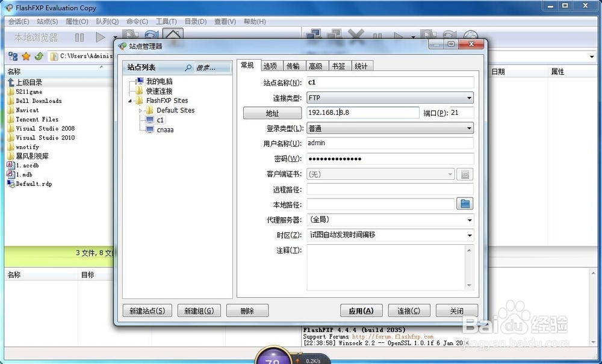Viewport: 602px width, 364px height.
Task: Click the cnaaa site computer icon
Action: (x=150, y=129)
